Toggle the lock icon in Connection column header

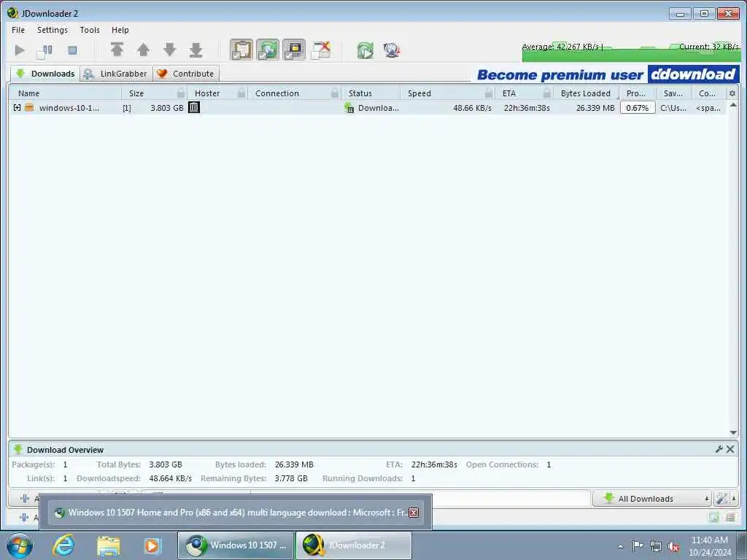click(335, 93)
